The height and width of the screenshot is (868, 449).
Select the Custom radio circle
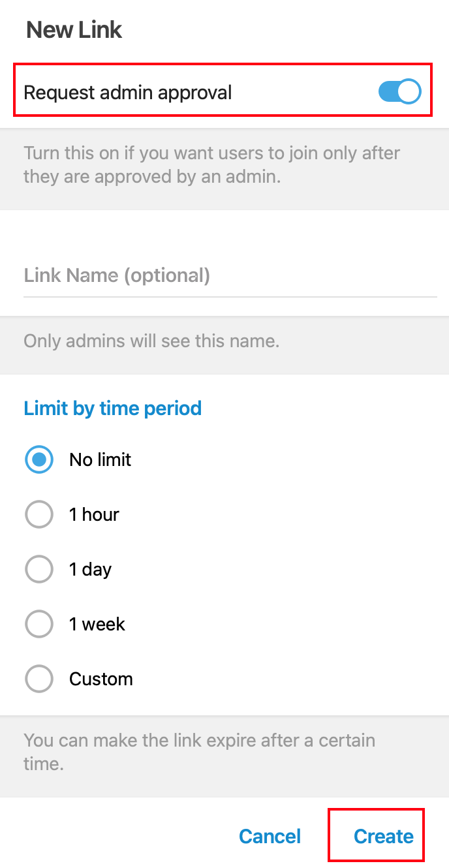click(x=39, y=679)
